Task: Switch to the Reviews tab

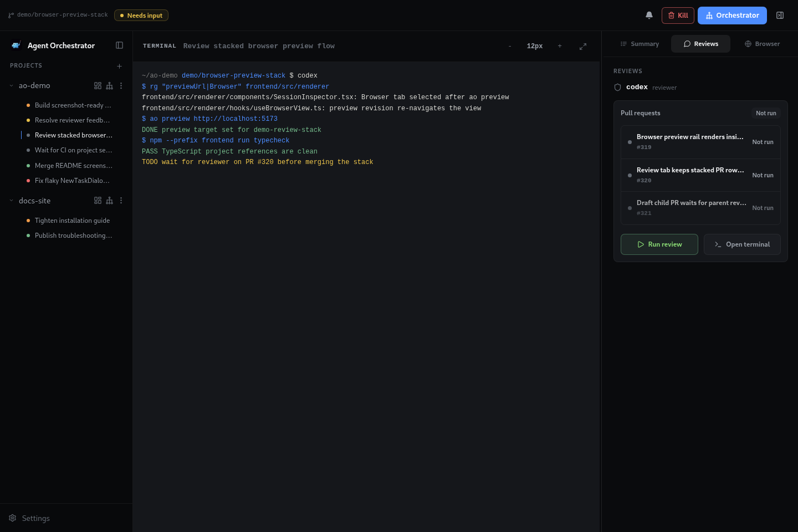Action: (x=700, y=44)
